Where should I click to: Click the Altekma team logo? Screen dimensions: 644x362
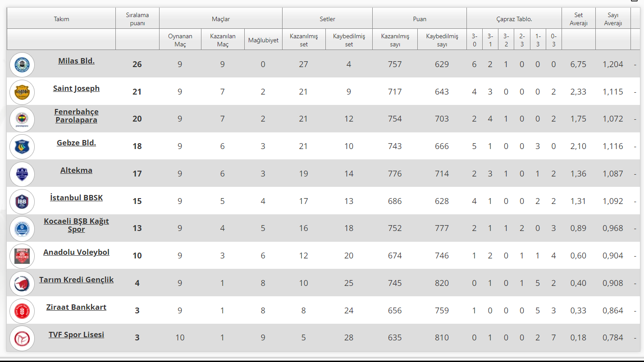pos(22,174)
